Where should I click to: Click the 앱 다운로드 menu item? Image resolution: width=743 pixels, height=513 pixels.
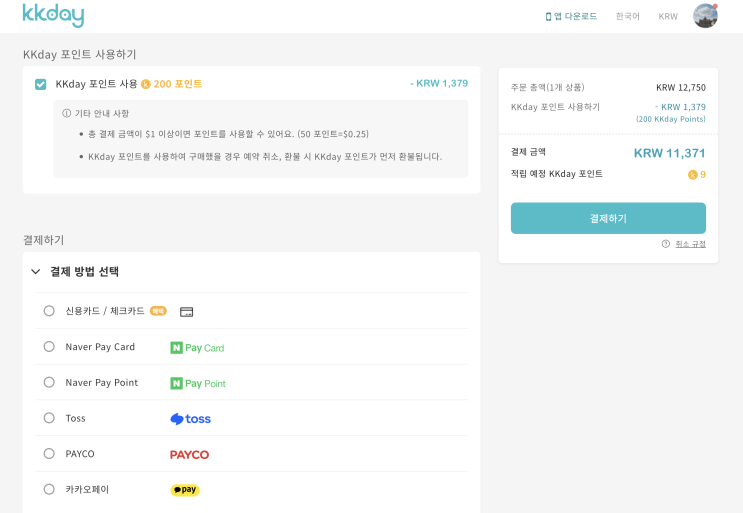571,16
